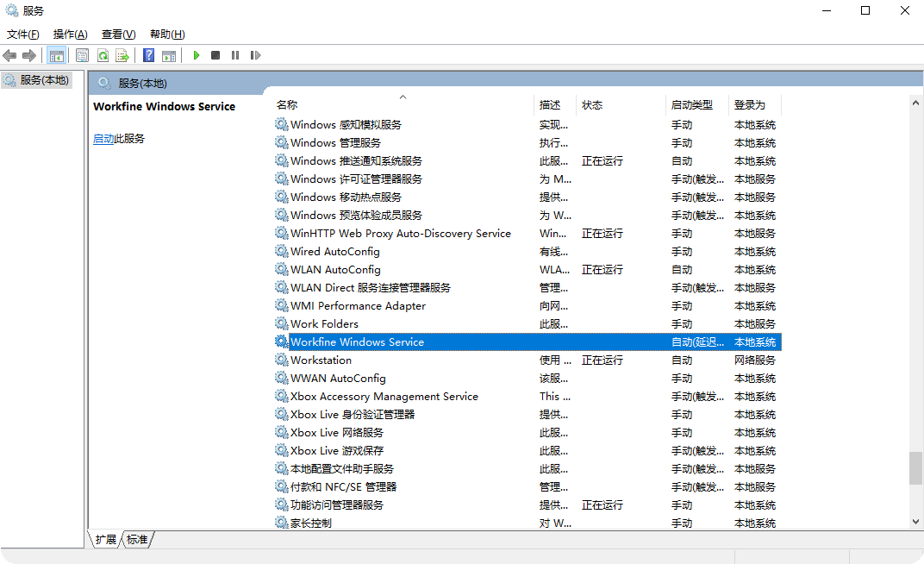Click the gear icon beside Work Folders
The height and width of the screenshot is (564, 924).
282,323
